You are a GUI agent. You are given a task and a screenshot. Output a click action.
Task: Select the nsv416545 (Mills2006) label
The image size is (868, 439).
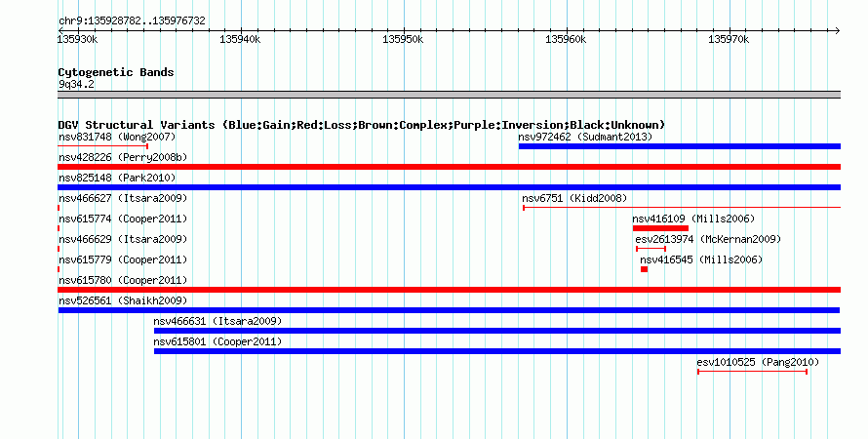(x=701, y=259)
